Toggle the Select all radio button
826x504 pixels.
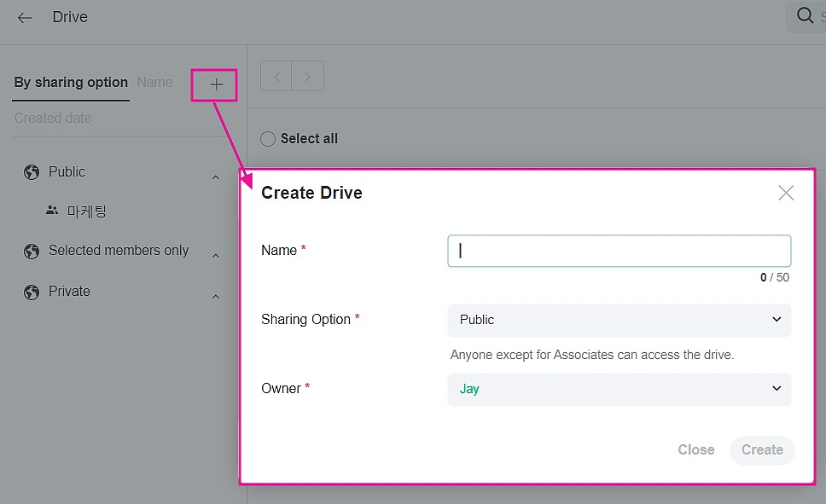coord(268,139)
